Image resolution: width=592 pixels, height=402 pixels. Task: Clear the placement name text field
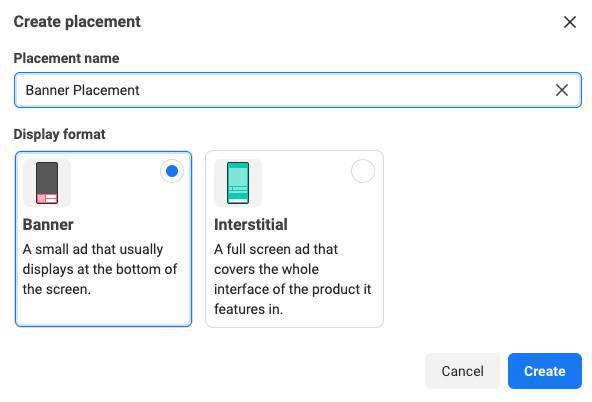pos(562,90)
